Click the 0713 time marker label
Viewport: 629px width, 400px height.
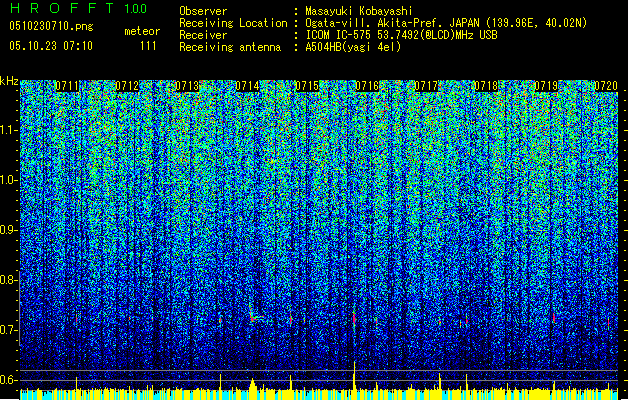coord(187,86)
